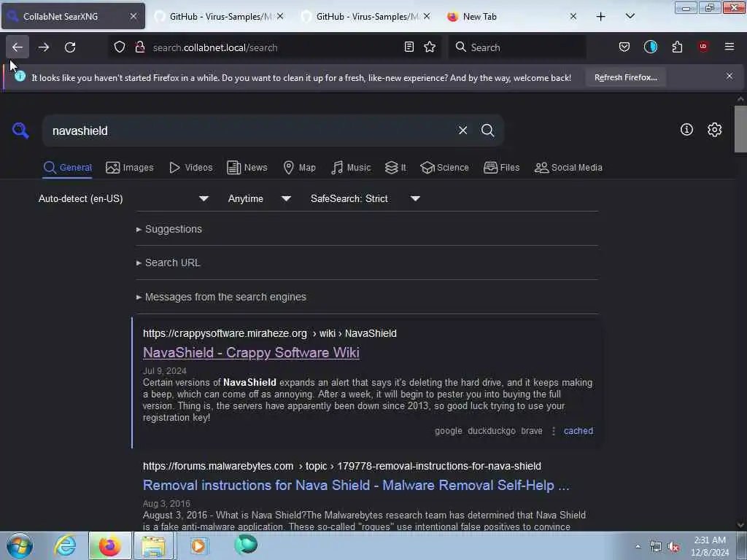Open the cached link of first result

point(578,431)
